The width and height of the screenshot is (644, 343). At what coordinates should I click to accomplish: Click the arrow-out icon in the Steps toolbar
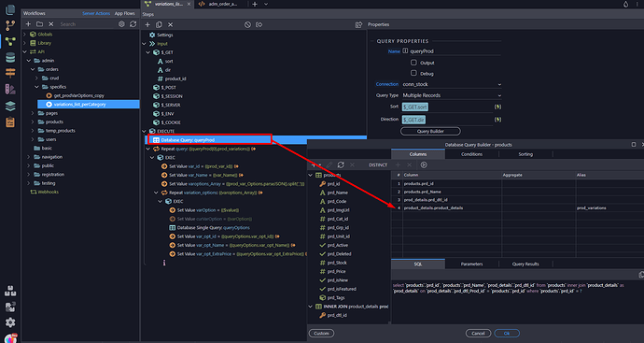(259, 24)
